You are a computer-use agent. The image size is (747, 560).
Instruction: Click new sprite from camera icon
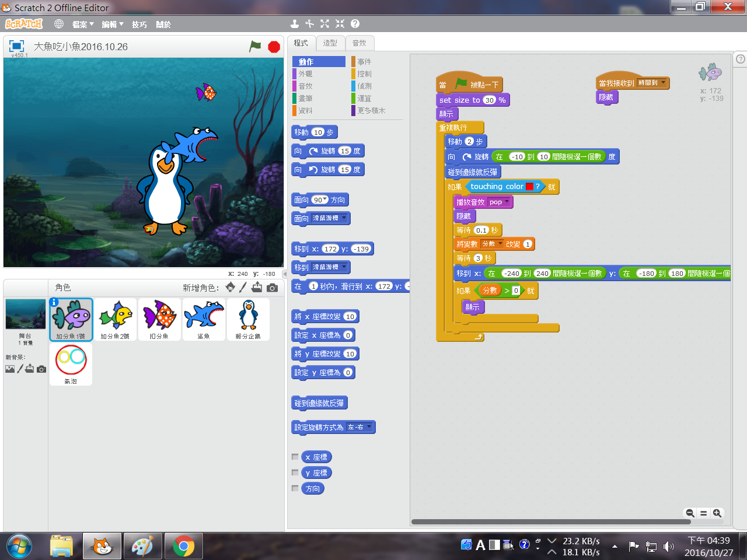272,288
